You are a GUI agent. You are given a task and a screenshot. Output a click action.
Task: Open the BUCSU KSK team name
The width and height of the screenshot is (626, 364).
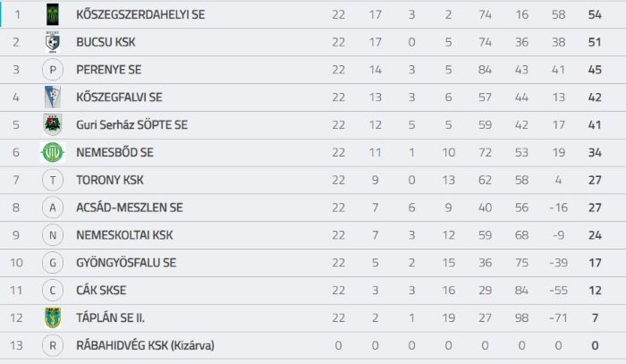(x=106, y=42)
